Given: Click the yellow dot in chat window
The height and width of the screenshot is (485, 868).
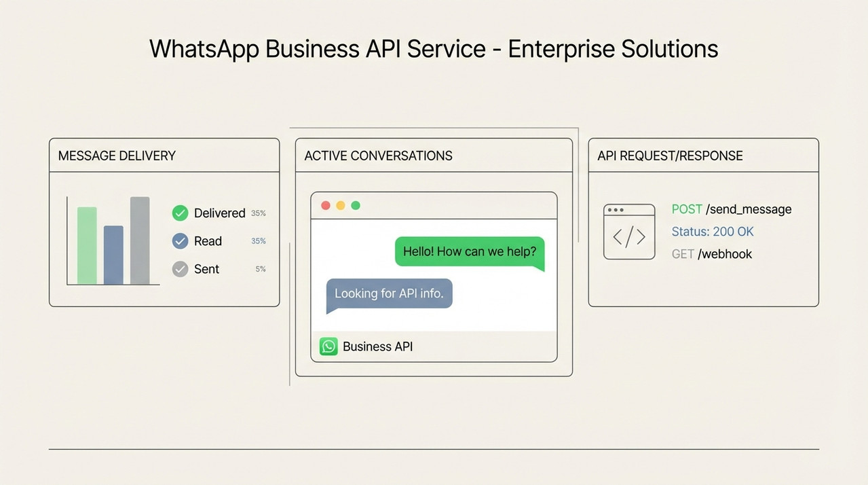Looking at the screenshot, I should [341, 205].
